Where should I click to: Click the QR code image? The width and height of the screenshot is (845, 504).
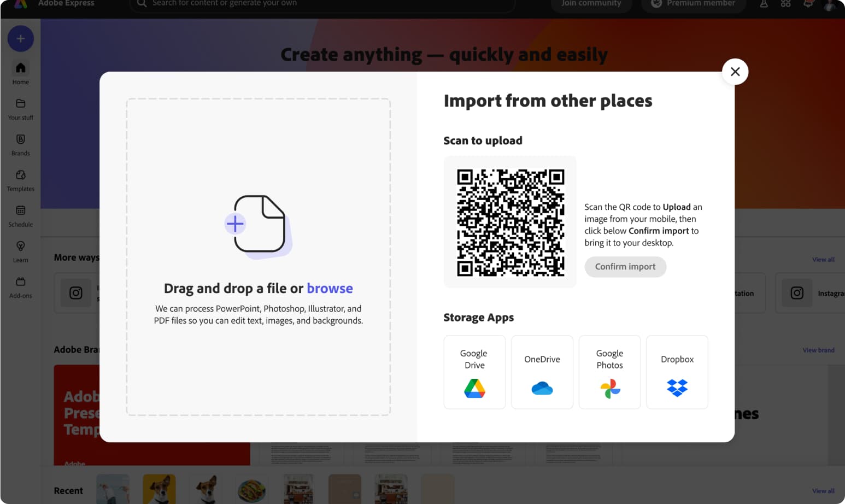(x=510, y=222)
